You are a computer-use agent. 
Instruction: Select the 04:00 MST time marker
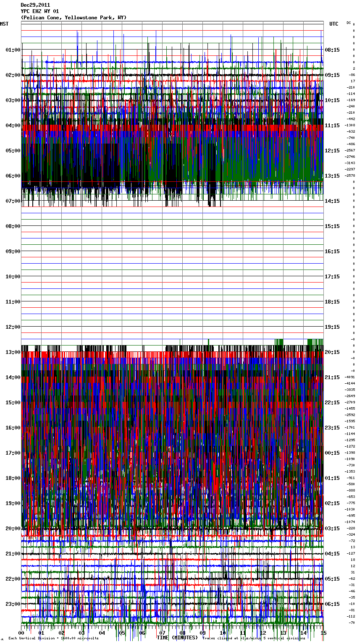13,126
